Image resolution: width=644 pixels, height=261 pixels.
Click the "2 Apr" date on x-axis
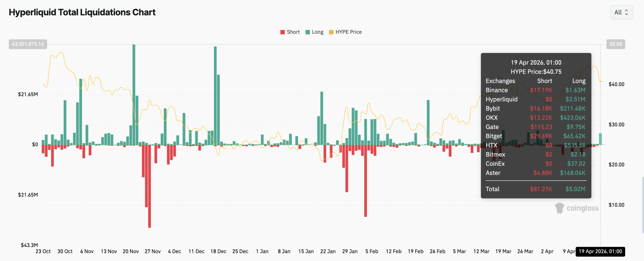pyautogui.click(x=547, y=251)
